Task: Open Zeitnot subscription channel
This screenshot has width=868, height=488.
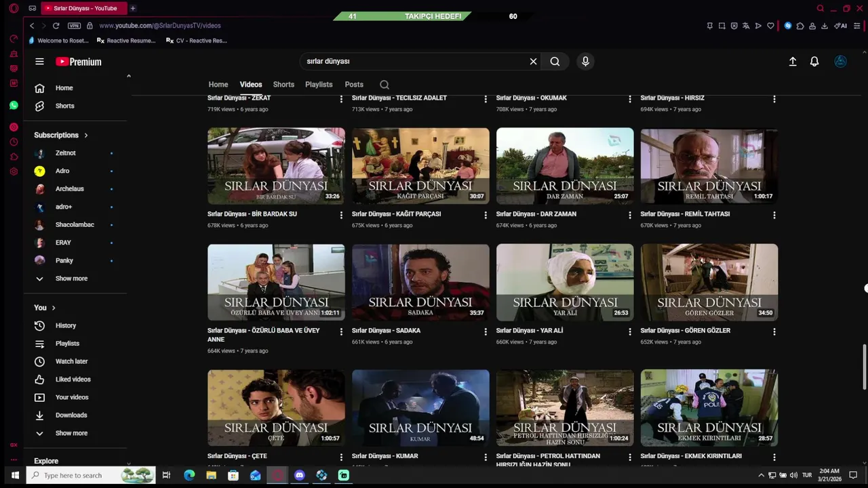Action: coord(66,153)
